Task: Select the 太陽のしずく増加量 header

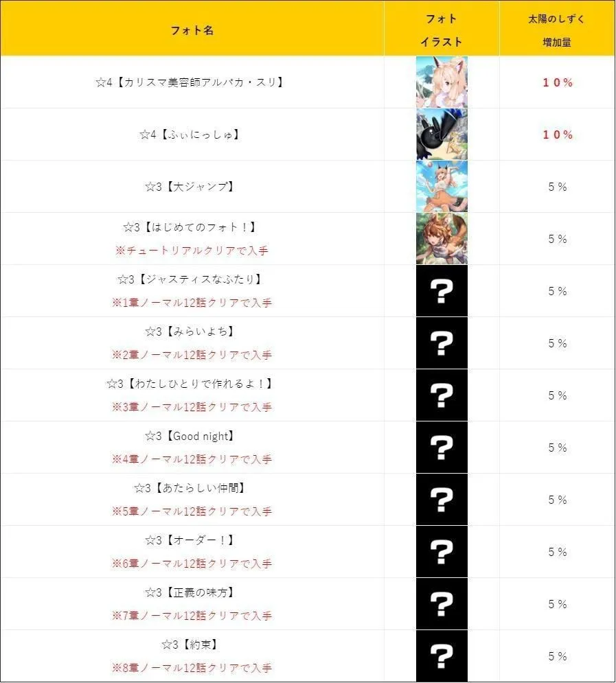Action: pyautogui.click(x=557, y=31)
